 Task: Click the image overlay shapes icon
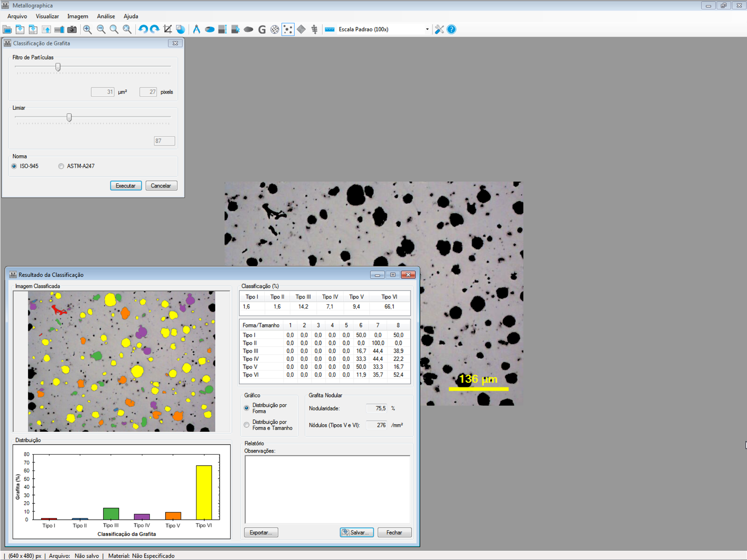(x=181, y=30)
